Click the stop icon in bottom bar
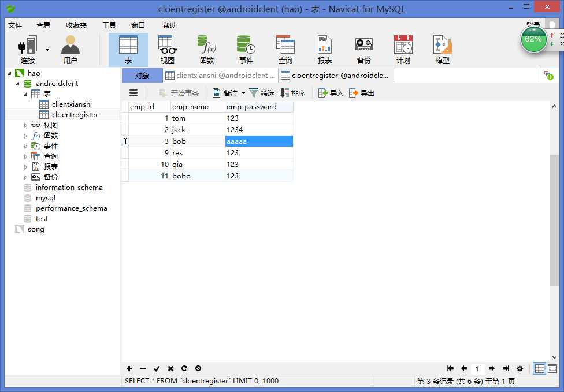 coord(198,368)
